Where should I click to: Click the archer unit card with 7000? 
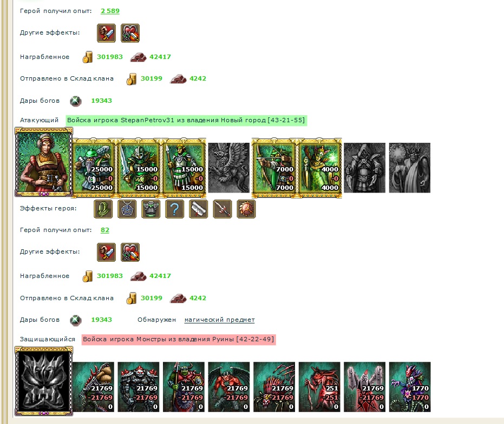274,168
